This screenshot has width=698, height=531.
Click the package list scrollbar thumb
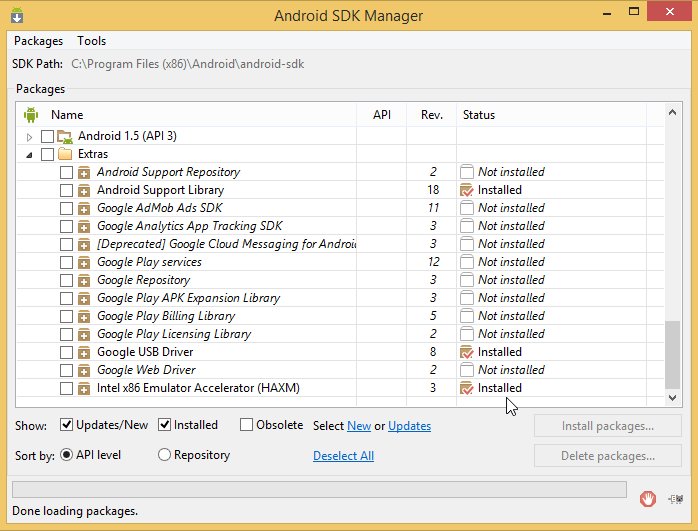(672, 355)
